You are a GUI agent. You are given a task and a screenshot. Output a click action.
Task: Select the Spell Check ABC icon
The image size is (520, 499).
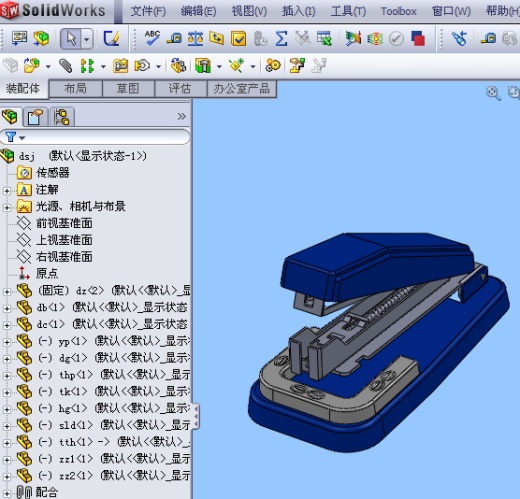tap(152, 38)
